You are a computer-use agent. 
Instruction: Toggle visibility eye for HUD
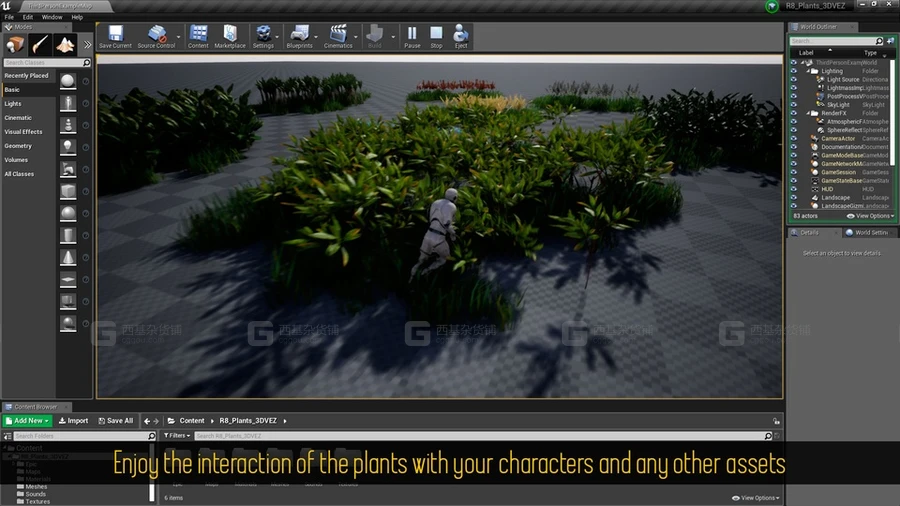(x=794, y=189)
